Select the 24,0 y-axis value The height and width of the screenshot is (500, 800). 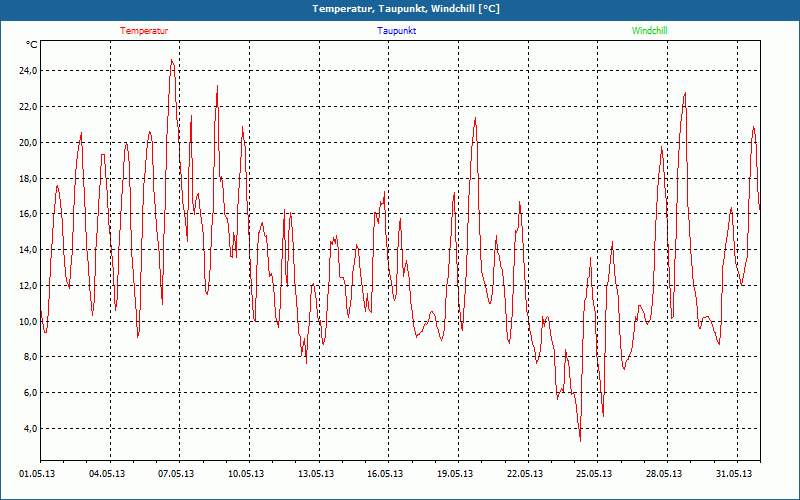(x=28, y=71)
